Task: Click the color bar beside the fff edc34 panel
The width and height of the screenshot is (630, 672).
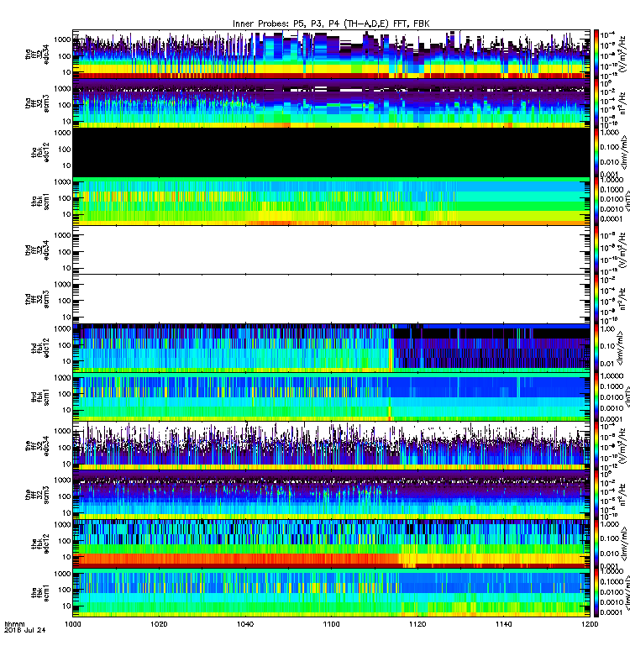Action: tap(596, 446)
